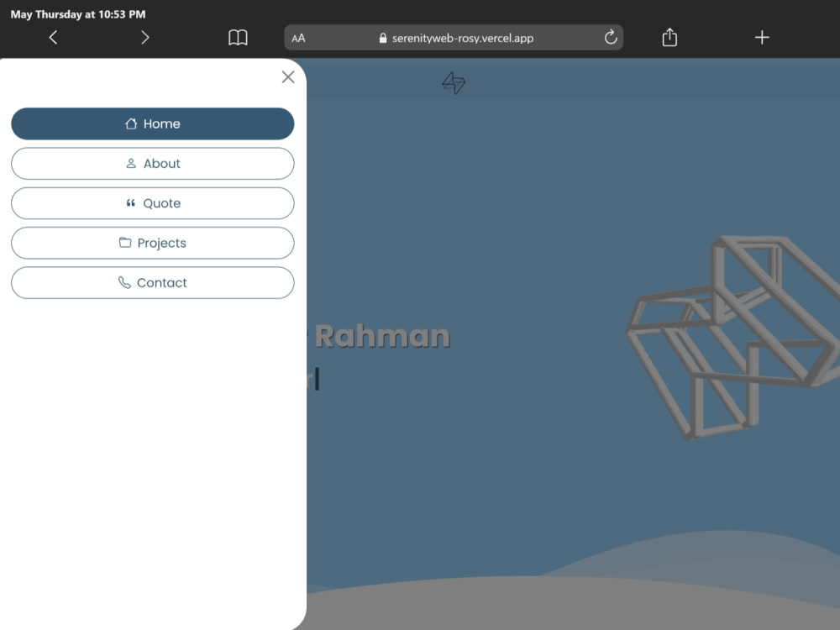Close the side navigation menu
The image size is (840, 630).
[288, 77]
